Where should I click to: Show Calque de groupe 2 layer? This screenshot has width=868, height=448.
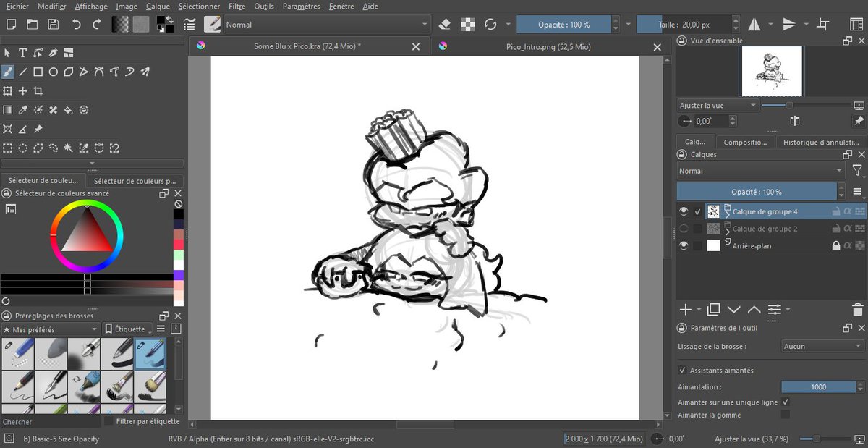[x=684, y=229]
